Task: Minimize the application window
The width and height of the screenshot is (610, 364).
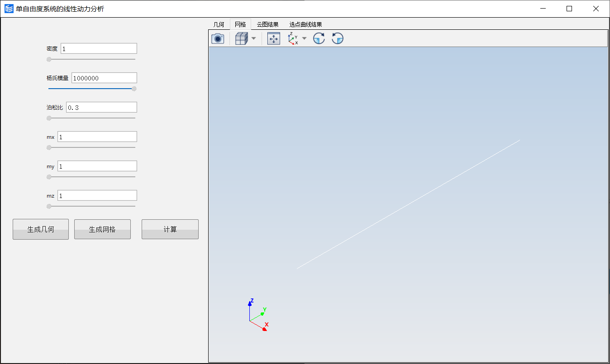Action: [543, 9]
